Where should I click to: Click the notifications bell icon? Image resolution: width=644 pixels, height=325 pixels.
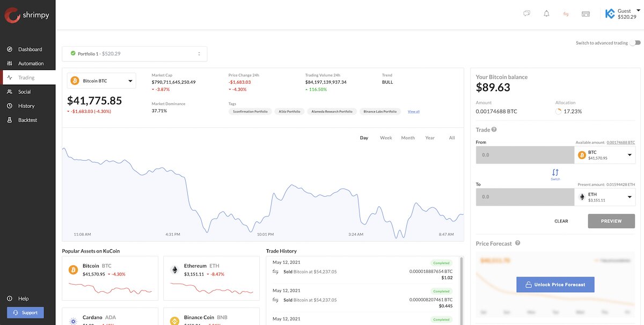tap(546, 13)
